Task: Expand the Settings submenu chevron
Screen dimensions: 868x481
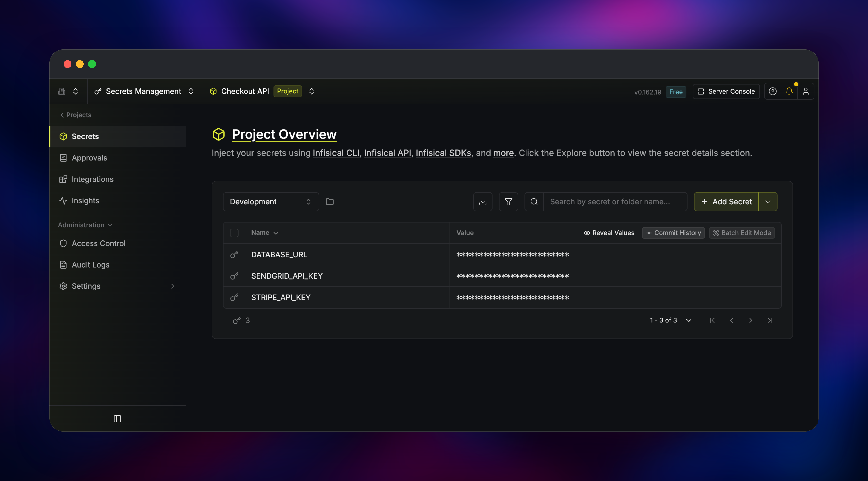Action: pyautogui.click(x=173, y=286)
